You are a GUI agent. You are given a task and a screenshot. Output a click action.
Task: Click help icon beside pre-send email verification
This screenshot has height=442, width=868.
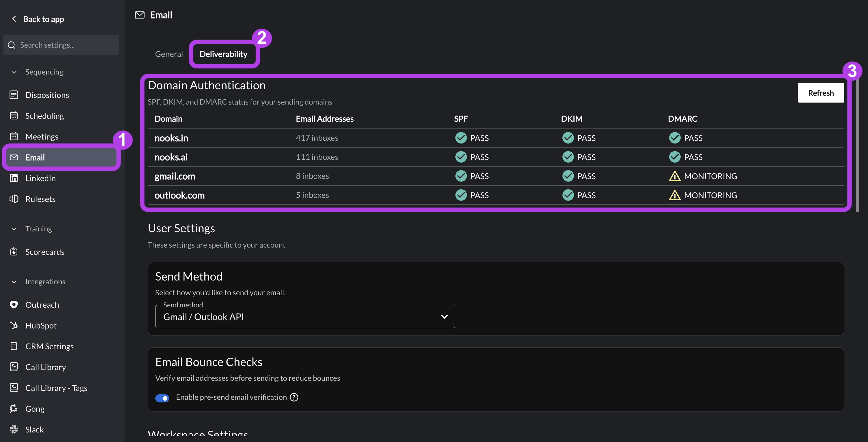click(294, 397)
